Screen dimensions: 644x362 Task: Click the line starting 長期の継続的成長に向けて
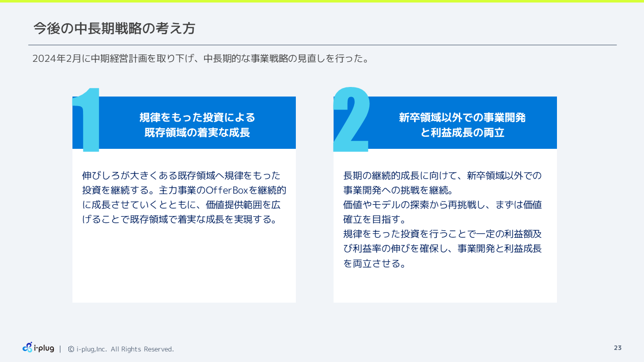pyautogui.click(x=442, y=176)
